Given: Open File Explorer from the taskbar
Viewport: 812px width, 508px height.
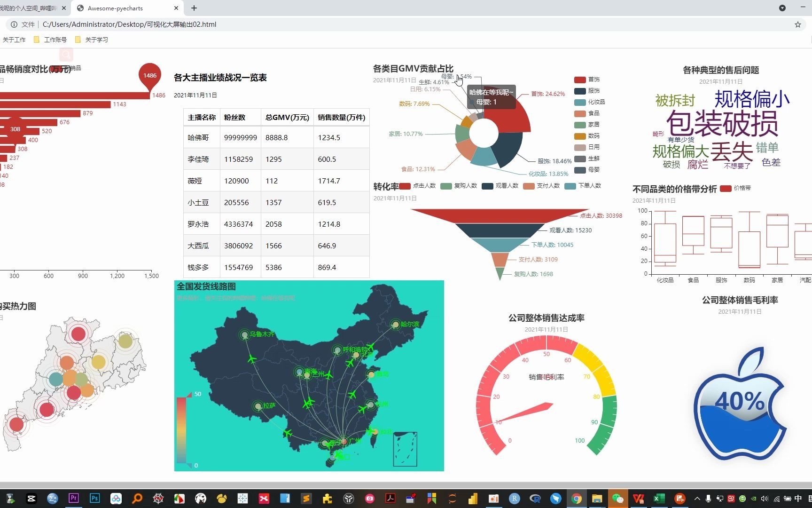Looking at the screenshot, I should pos(597,499).
